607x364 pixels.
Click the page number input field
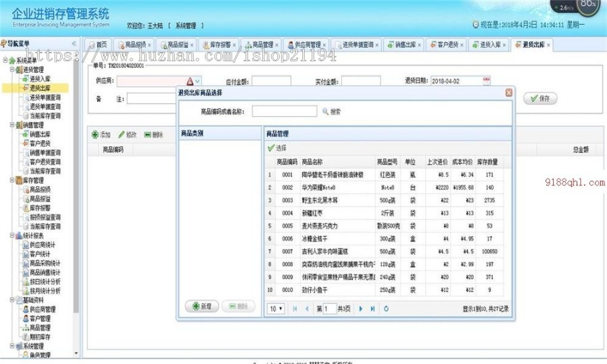[x=330, y=309]
